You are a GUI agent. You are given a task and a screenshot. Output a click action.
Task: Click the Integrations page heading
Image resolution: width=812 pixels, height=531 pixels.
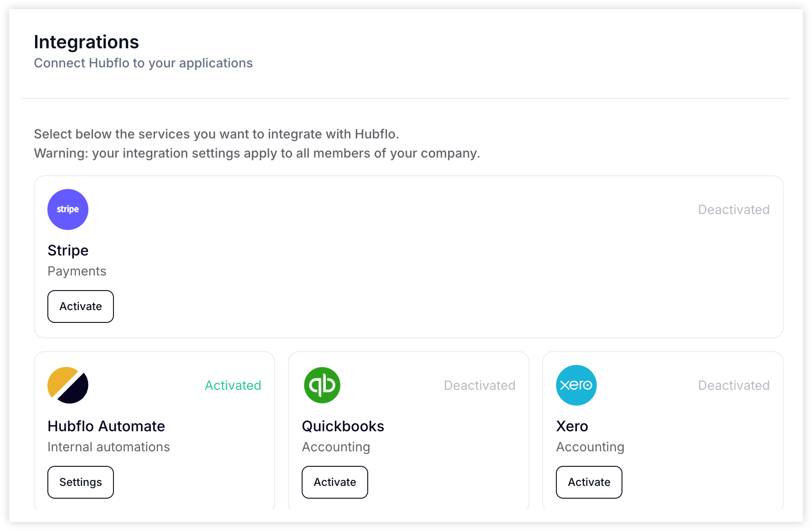coord(86,42)
